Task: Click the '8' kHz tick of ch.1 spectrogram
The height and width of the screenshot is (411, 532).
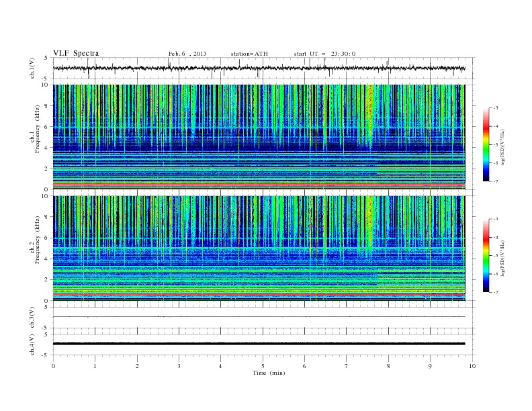Action: pyautogui.click(x=46, y=106)
